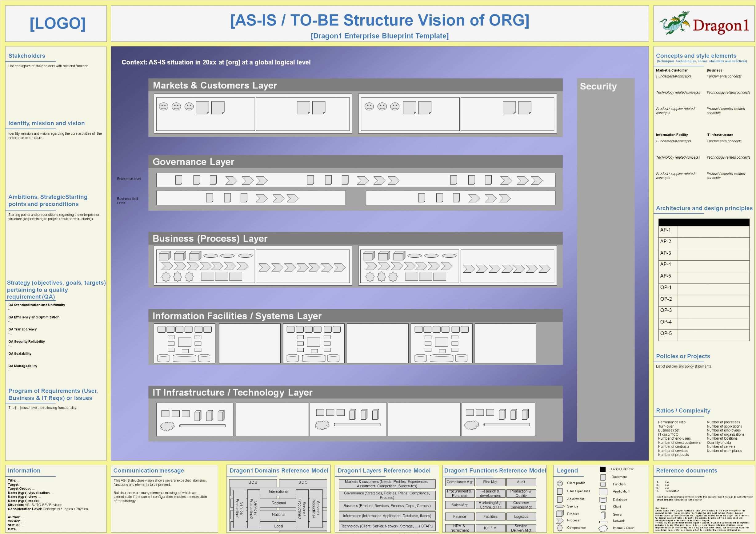Click the Database cylinder icon
Screen dimensions: 756x534
click(603, 500)
